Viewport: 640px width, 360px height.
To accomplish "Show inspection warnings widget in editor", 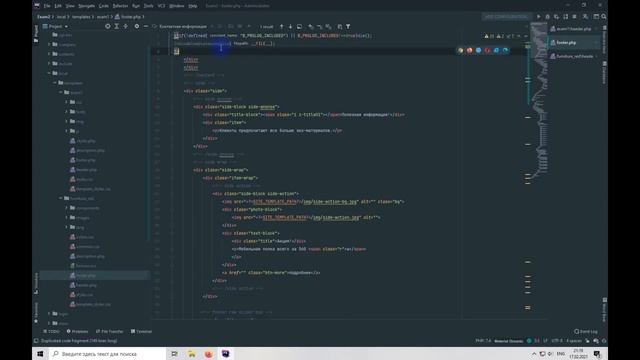I will click(x=500, y=36).
